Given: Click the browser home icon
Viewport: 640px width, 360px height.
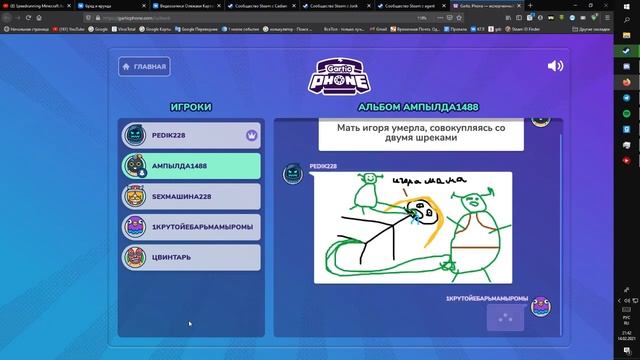Looking at the screenshot, I should click(x=39, y=18).
